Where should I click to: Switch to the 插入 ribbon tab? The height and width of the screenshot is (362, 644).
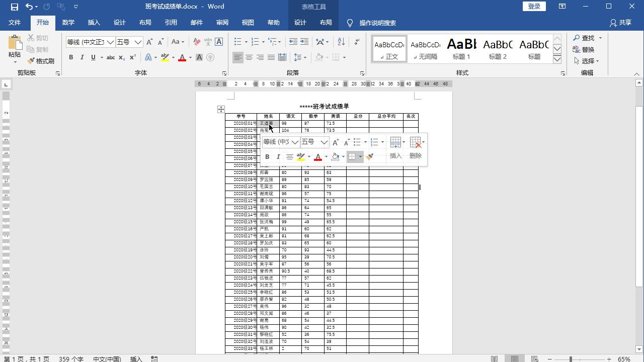(94, 22)
